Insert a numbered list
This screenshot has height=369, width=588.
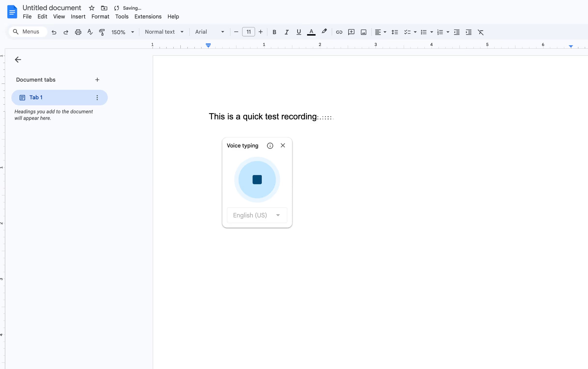tap(440, 32)
